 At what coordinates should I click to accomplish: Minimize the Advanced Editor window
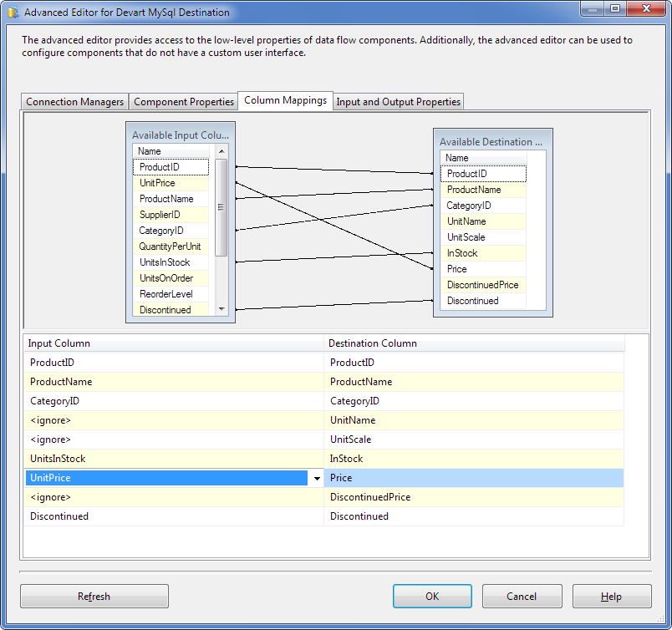[593, 8]
